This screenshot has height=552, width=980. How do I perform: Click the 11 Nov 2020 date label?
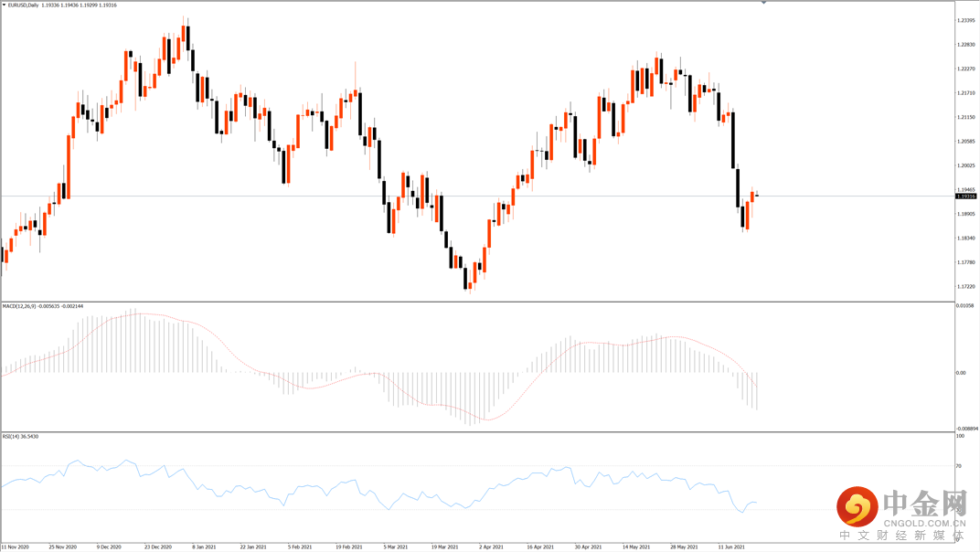click(15, 547)
